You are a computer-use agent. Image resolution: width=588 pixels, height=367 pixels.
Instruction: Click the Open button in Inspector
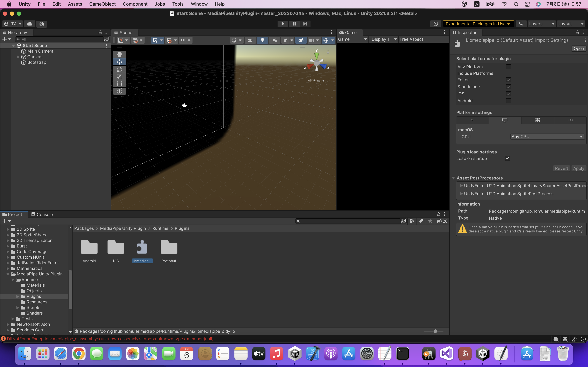pyautogui.click(x=579, y=49)
